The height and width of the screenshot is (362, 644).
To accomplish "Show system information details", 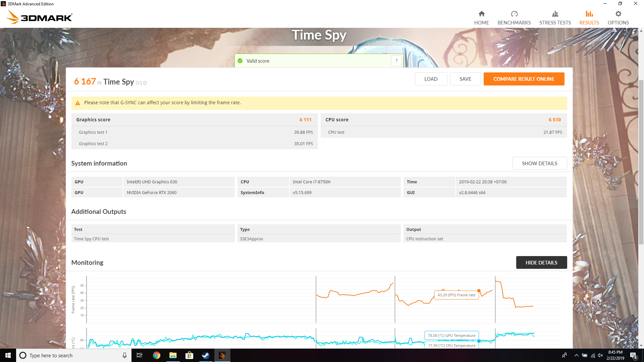I will point(539,163).
